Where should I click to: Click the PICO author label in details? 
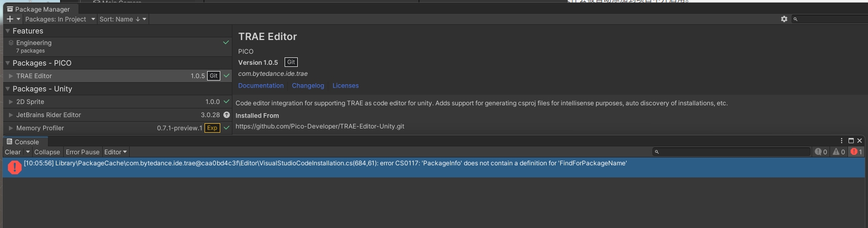[246, 52]
